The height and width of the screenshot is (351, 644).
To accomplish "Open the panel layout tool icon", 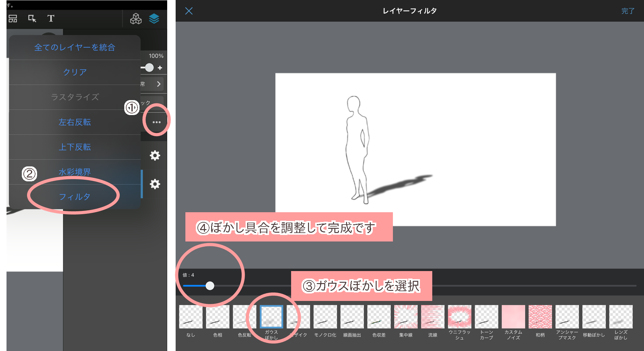I will pyautogui.click(x=13, y=19).
